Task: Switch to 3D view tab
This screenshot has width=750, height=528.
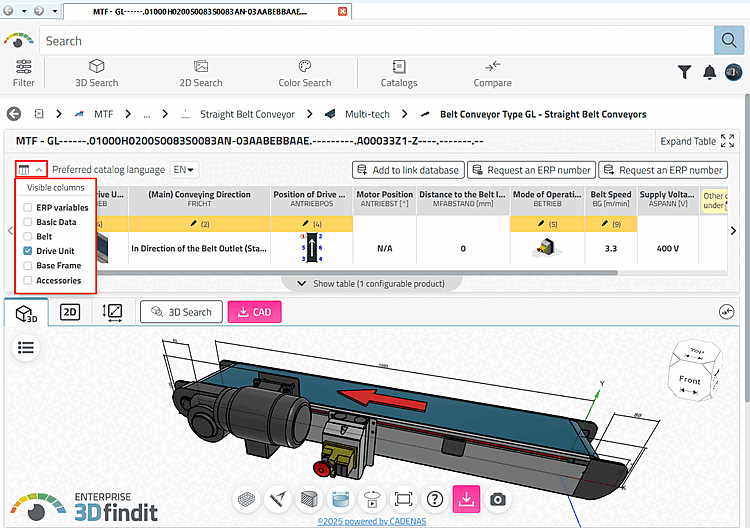Action: point(26,312)
